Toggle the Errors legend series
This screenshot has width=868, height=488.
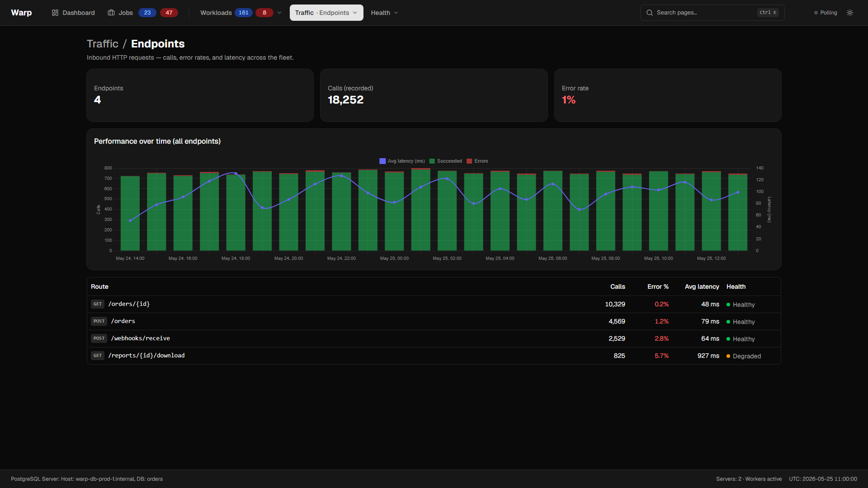(x=477, y=161)
